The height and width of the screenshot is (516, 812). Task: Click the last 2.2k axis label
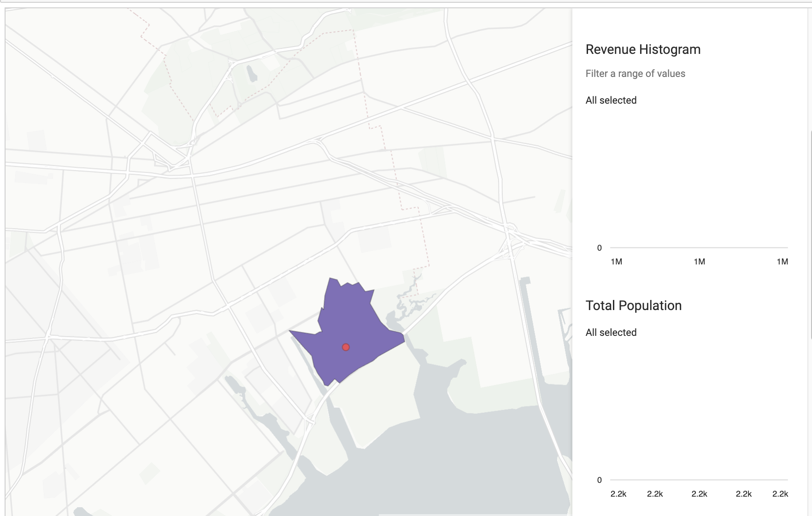click(x=781, y=494)
